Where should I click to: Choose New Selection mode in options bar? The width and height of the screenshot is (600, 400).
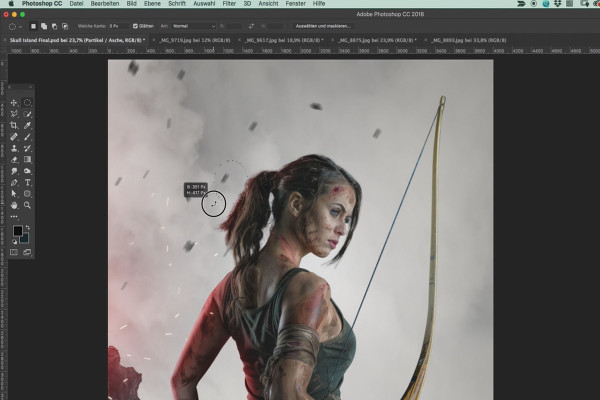(x=33, y=26)
